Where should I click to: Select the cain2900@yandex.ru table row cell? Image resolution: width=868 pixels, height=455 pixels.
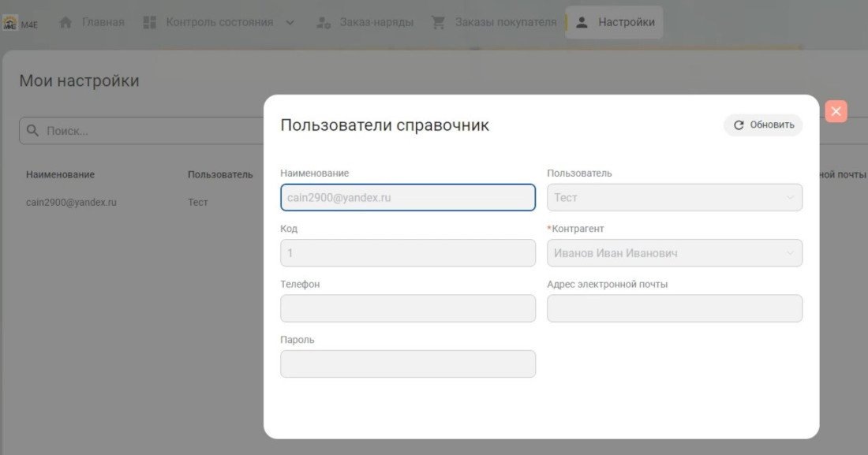pos(71,202)
